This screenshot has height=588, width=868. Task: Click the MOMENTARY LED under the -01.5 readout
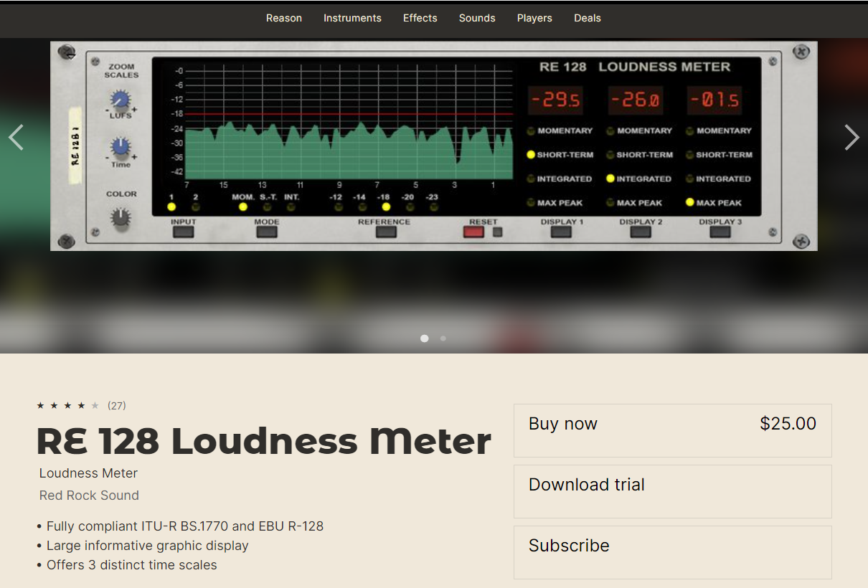click(690, 131)
